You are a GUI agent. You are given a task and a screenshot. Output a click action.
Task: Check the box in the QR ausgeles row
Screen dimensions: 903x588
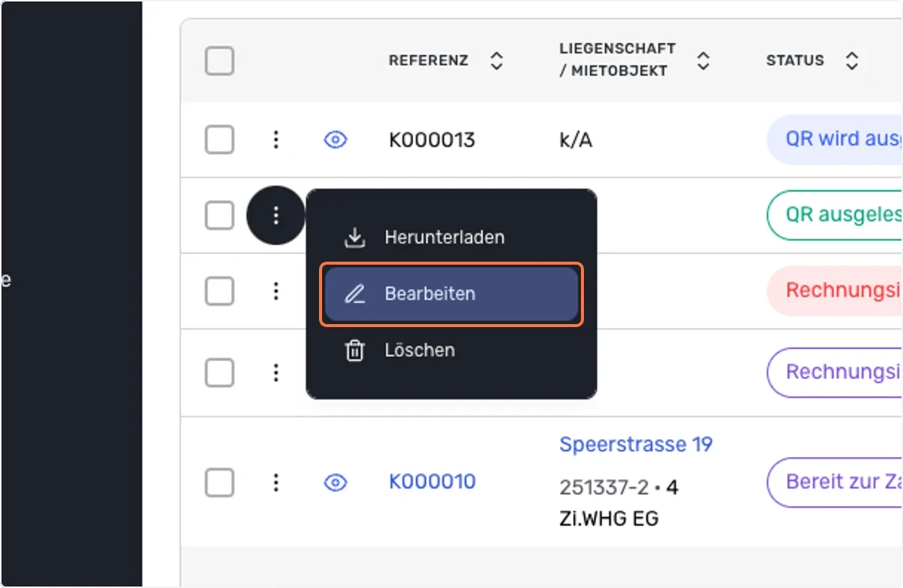pos(220,216)
